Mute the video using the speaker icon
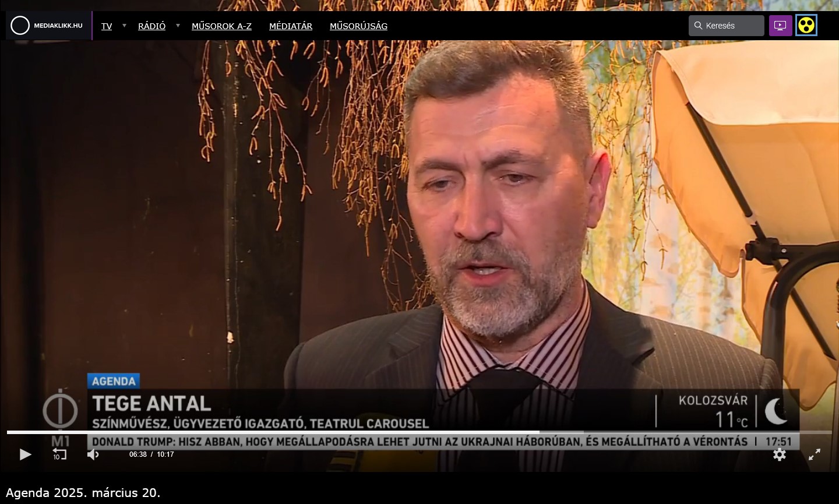This screenshot has width=839, height=504. (93, 454)
